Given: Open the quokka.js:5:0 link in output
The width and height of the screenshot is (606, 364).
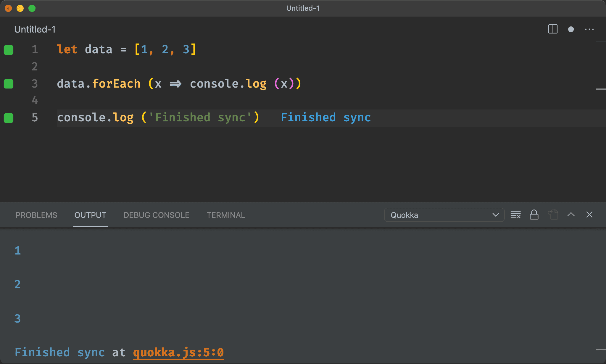Looking at the screenshot, I should coord(178,352).
